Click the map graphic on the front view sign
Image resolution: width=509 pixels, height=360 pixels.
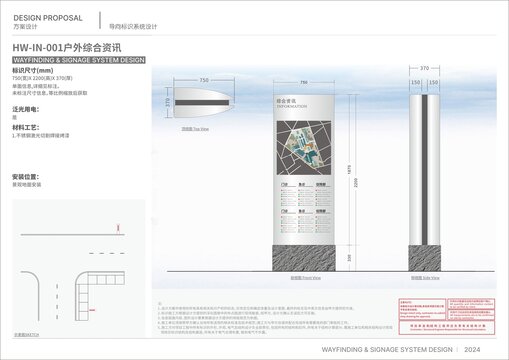point(304,148)
